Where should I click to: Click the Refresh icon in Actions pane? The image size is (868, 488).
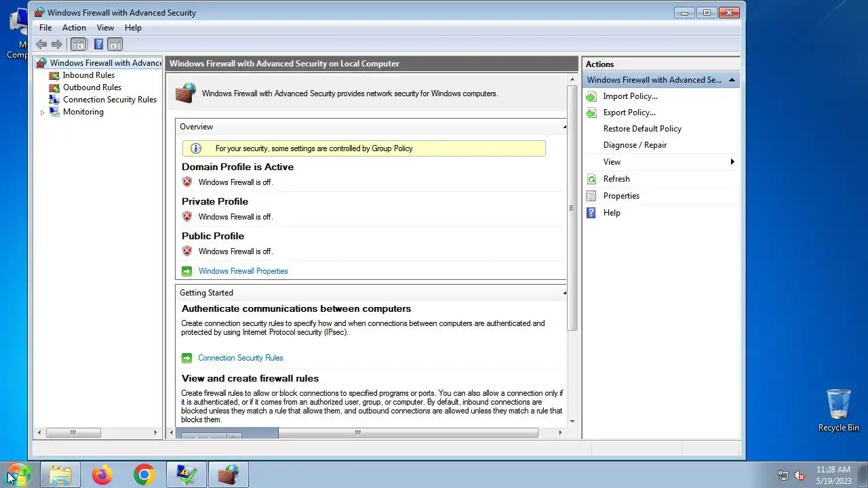coord(591,179)
